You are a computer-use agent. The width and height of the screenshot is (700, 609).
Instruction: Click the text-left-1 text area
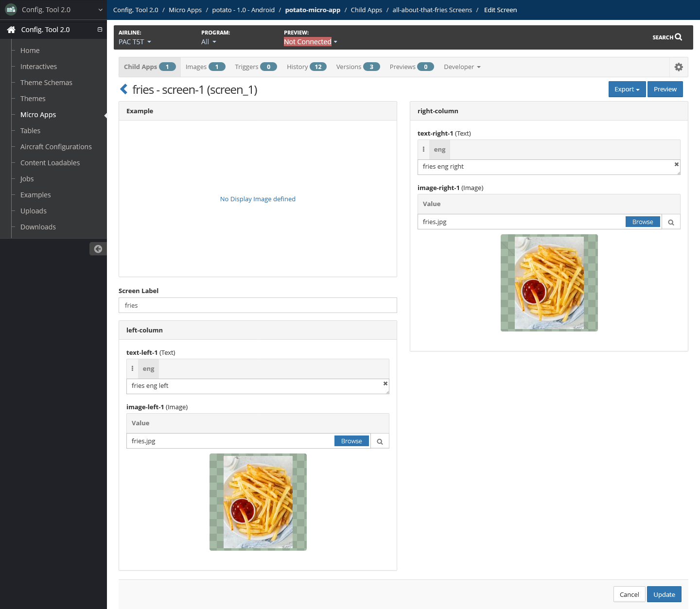[258, 386]
